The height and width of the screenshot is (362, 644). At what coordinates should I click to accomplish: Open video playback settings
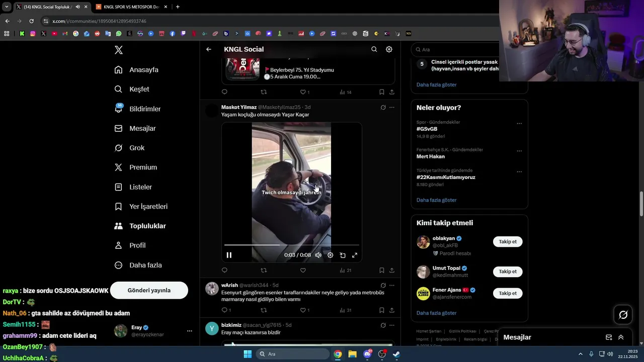[x=330, y=255]
